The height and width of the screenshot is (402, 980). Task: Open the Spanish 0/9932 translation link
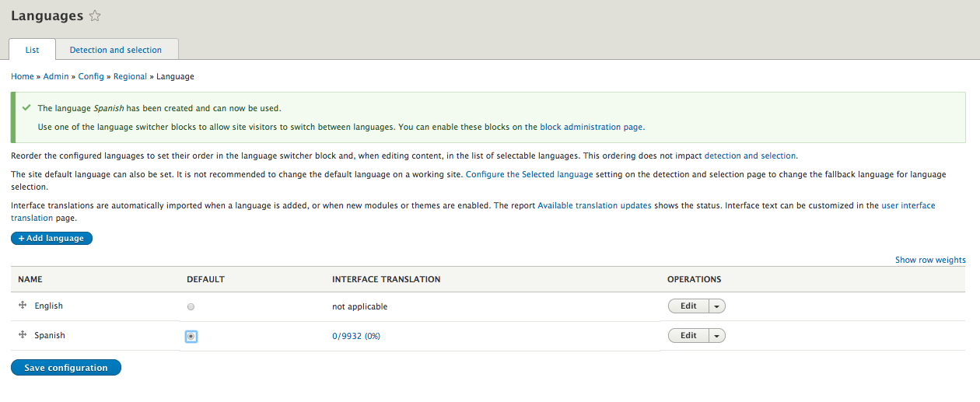click(356, 336)
